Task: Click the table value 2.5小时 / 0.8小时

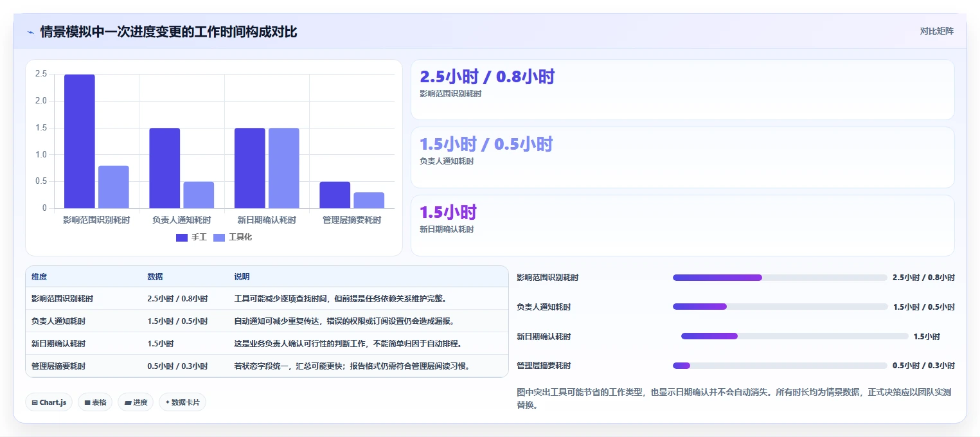Action: 177,299
